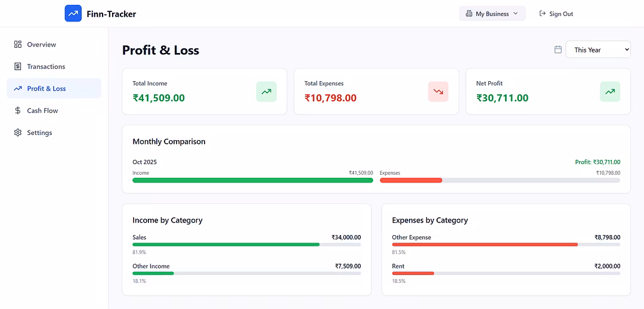Viewport: 644px width, 309px height.
Task: Click the Settings gear icon
Action: [x=18, y=133]
